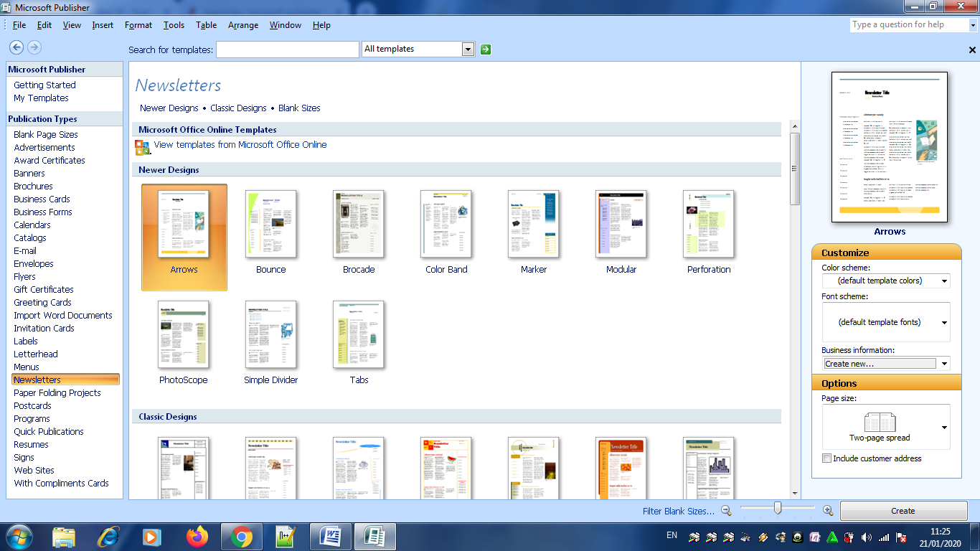Launch Google Chrome from the taskbar
980x551 pixels.
point(241,536)
